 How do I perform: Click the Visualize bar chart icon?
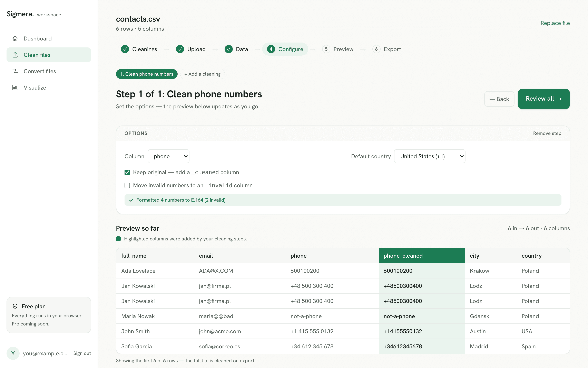15,87
